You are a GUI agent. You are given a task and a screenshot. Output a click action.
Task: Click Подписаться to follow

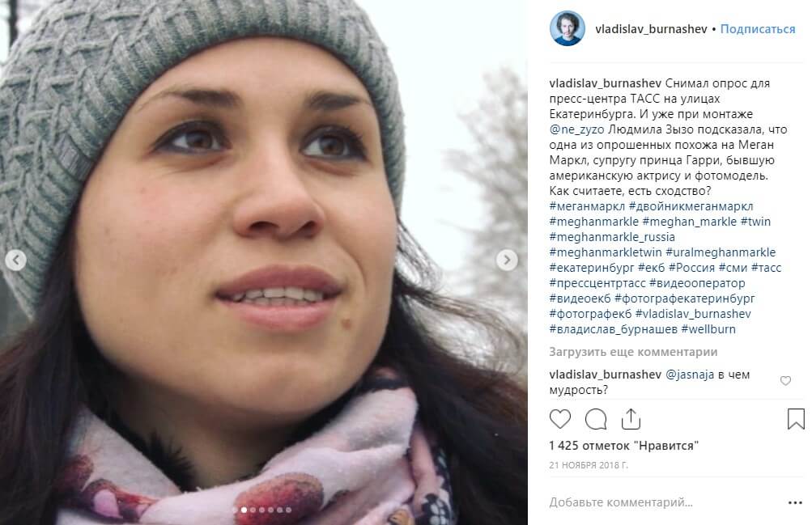tap(758, 29)
